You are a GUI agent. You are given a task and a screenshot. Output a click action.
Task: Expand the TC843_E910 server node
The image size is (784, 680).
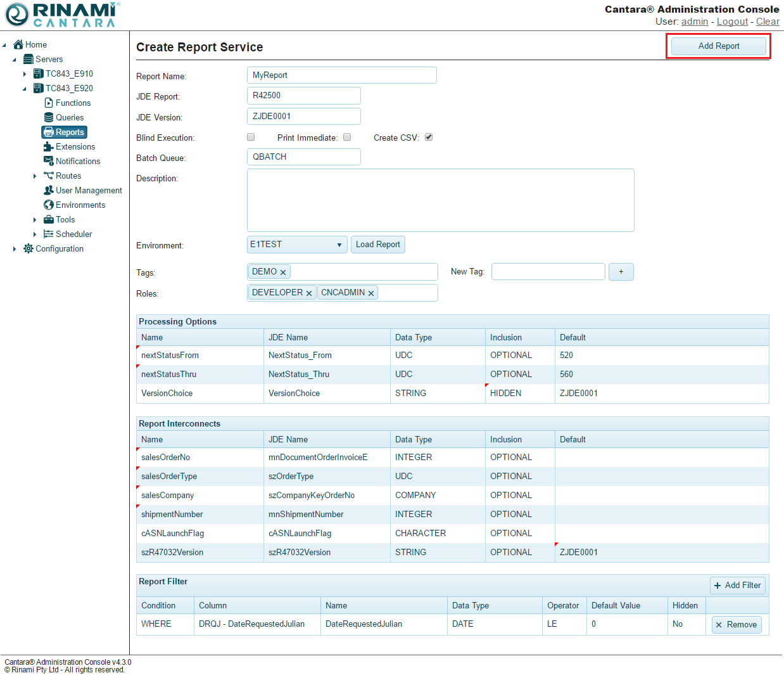click(25, 74)
